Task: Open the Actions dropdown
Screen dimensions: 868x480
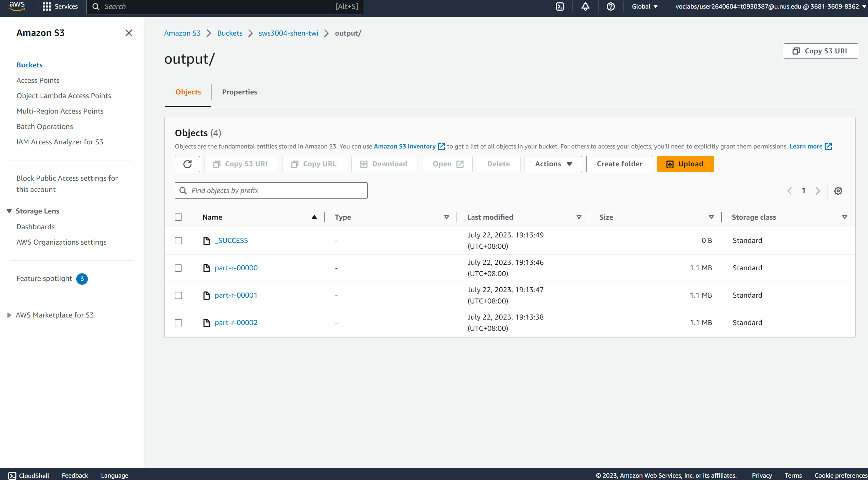Action: coord(553,164)
